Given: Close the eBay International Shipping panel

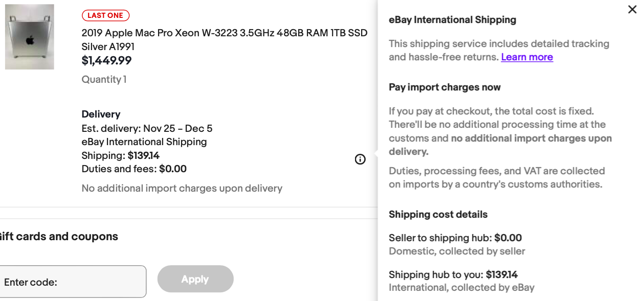Looking at the screenshot, I should [x=632, y=9].
